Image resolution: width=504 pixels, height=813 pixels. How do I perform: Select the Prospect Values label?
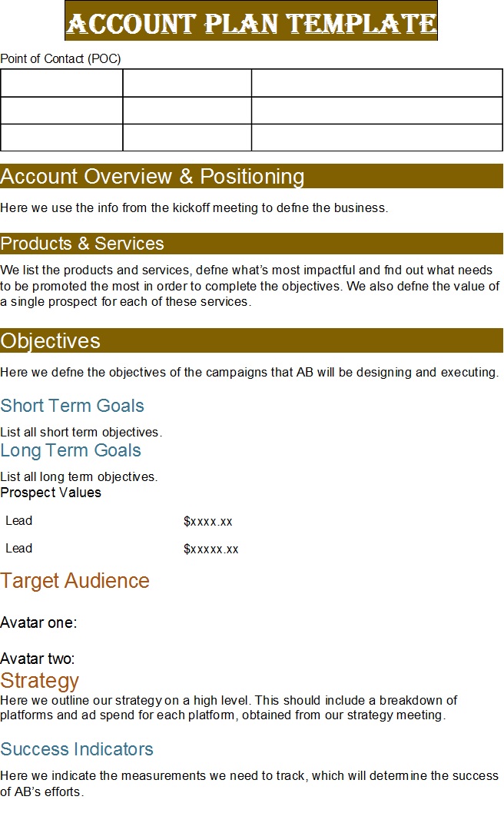click(51, 493)
